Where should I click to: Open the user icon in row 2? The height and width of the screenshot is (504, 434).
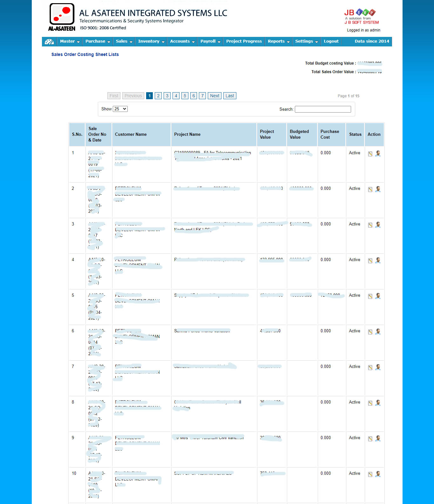(x=378, y=189)
